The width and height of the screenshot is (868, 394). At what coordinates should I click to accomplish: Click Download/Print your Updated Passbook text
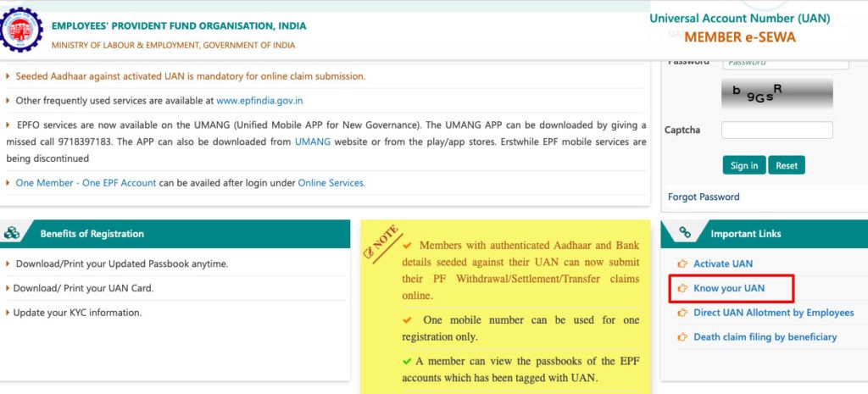click(122, 264)
